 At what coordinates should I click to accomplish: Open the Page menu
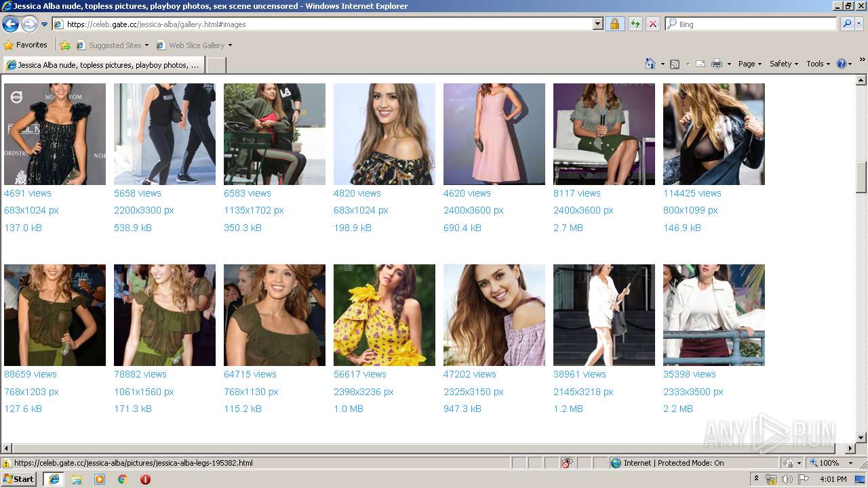[749, 64]
